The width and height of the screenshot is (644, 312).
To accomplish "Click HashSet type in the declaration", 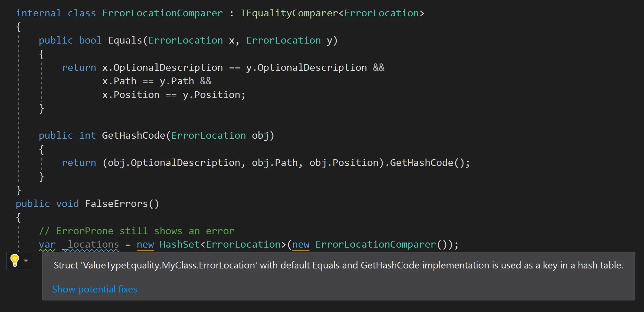I will [180, 245].
